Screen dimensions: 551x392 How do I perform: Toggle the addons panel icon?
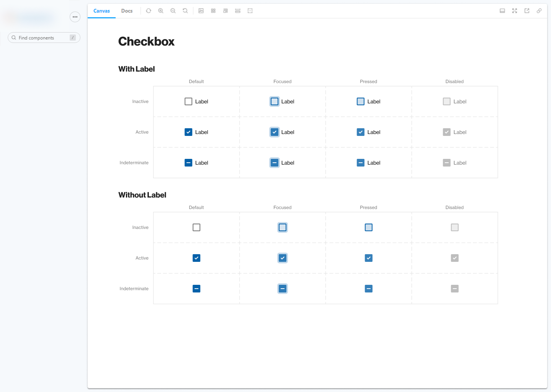click(502, 11)
